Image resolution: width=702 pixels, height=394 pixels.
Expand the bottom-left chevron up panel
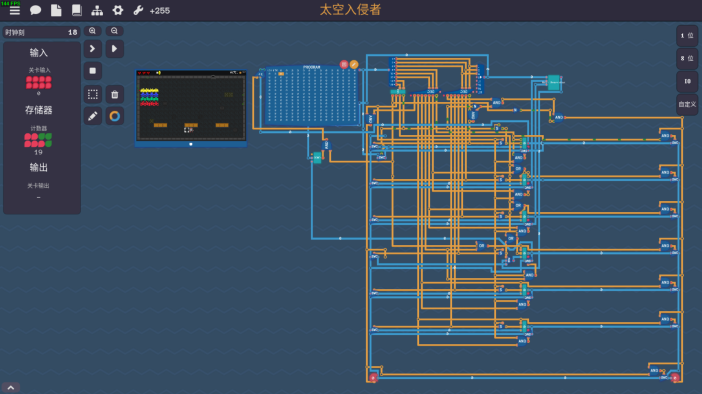click(x=11, y=388)
